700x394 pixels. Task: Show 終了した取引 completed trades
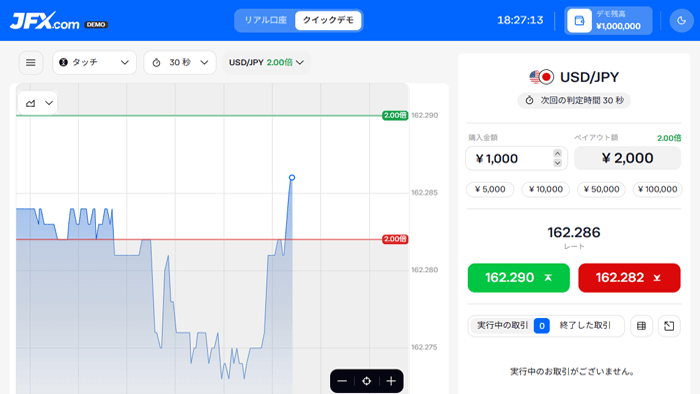click(x=585, y=326)
